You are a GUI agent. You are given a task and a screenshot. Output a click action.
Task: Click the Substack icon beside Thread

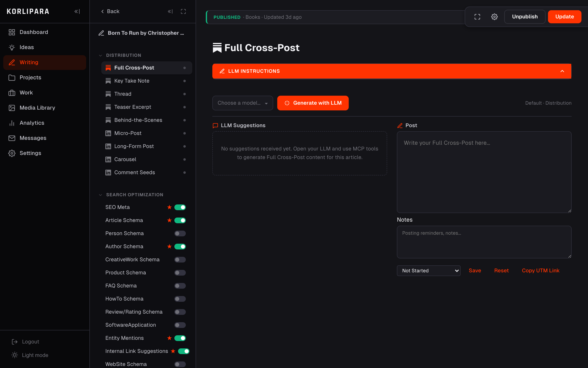tap(108, 94)
